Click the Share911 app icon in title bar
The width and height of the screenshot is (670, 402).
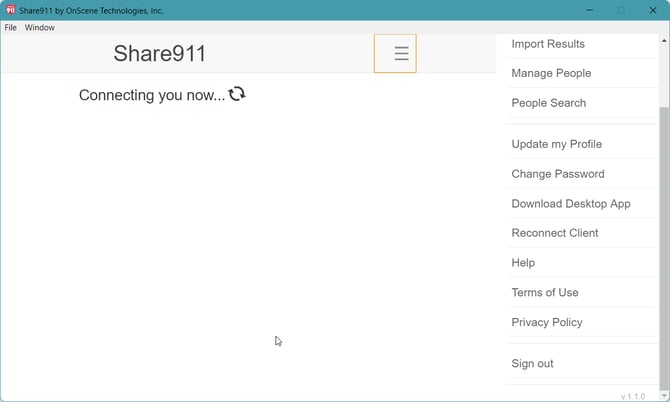10,10
